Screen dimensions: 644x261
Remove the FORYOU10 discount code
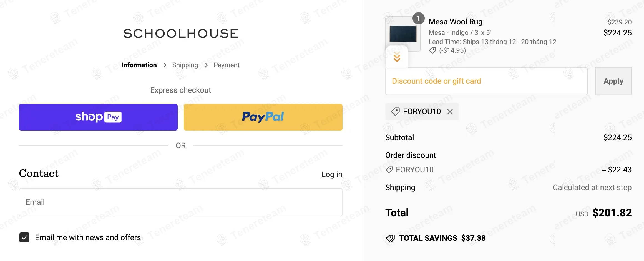pyautogui.click(x=450, y=112)
